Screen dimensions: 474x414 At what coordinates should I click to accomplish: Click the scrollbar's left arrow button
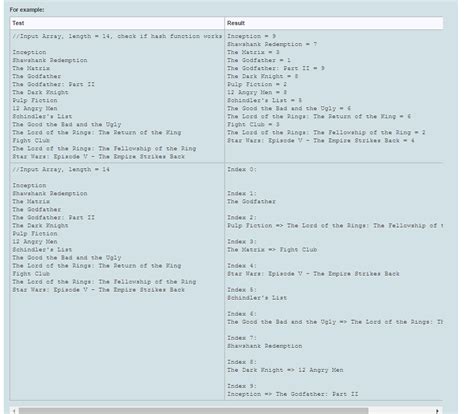pyautogui.click(x=14, y=411)
